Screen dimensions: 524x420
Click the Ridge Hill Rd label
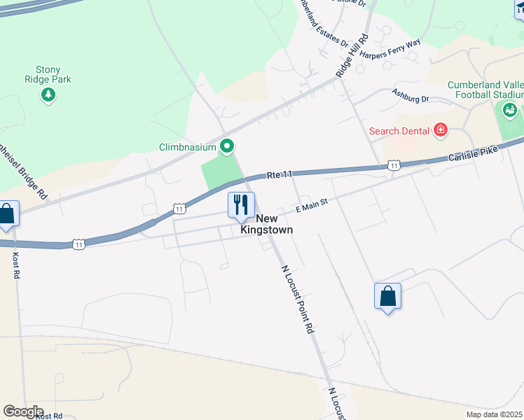point(352,56)
